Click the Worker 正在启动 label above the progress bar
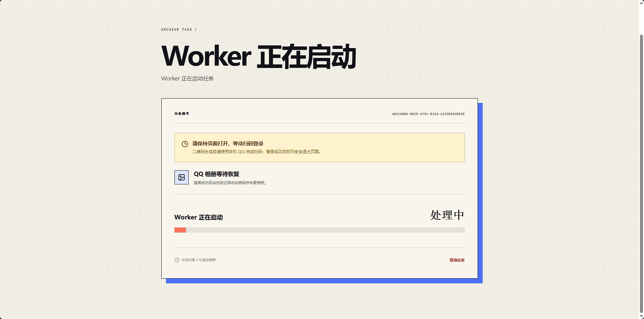The width and height of the screenshot is (644, 319). (199, 217)
